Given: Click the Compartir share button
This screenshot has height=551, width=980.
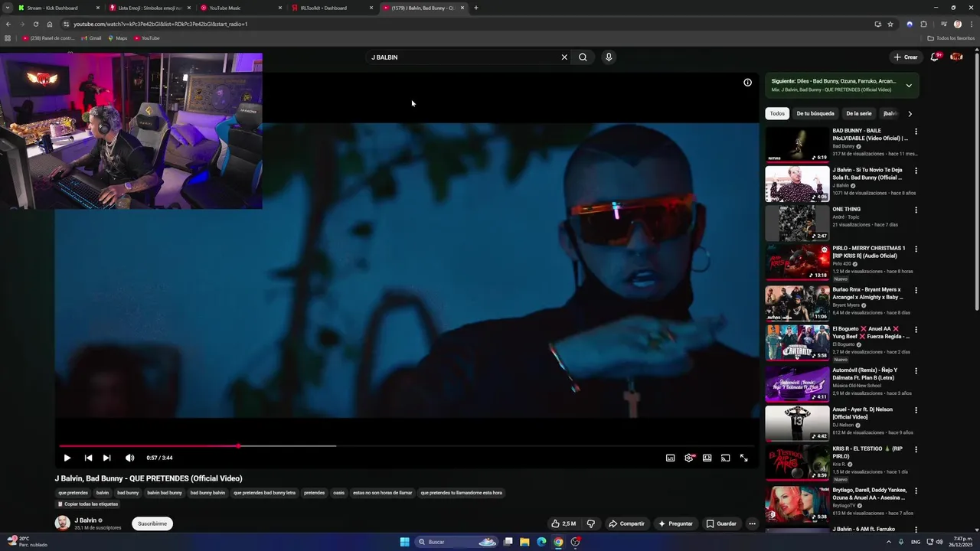Looking at the screenshot, I should pos(626,524).
